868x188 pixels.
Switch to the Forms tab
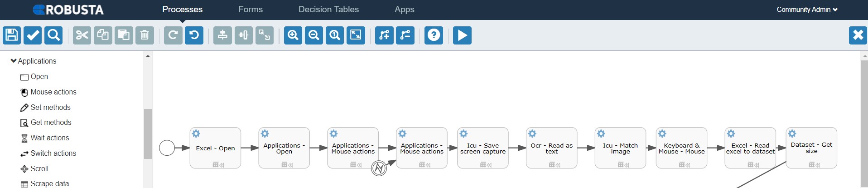(251, 10)
